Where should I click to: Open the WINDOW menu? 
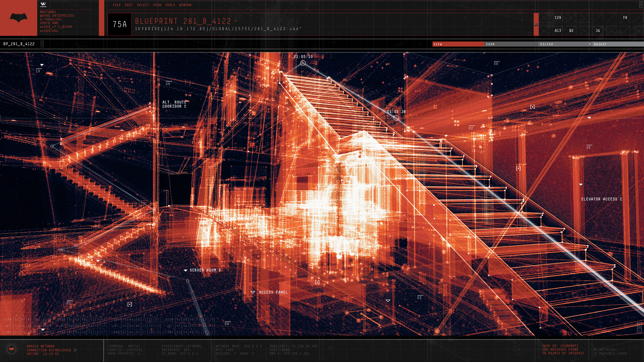(x=185, y=5)
